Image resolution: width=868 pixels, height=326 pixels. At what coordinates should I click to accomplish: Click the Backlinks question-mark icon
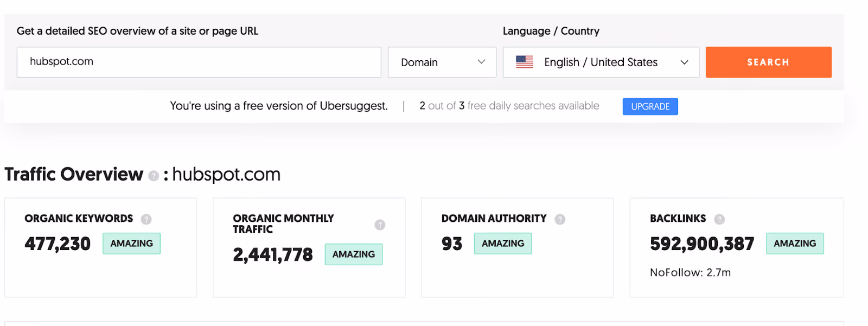(719, 219)
